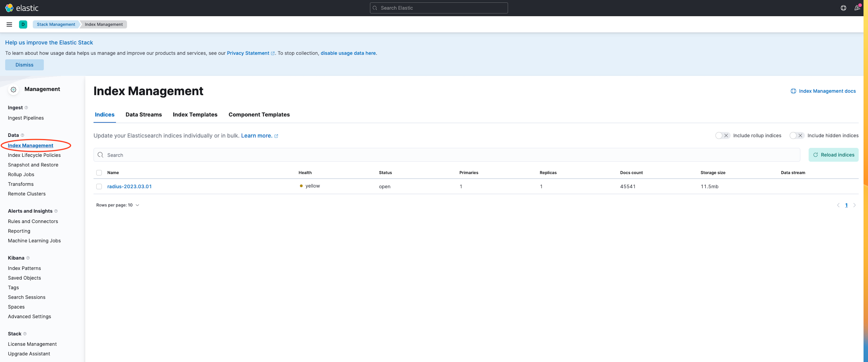Open Index Management in sidebar
The width and height of the screenshot is (868, 362).
tap(31, 146)
